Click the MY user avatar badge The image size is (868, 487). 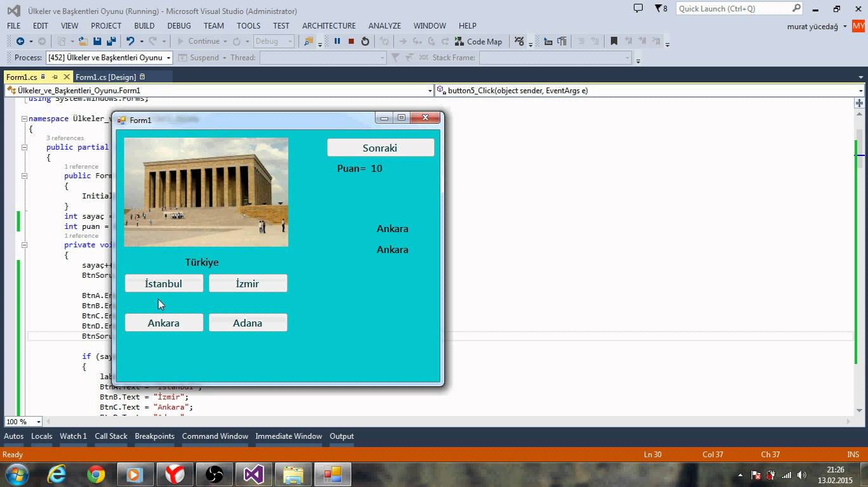[x=858, y=26]
